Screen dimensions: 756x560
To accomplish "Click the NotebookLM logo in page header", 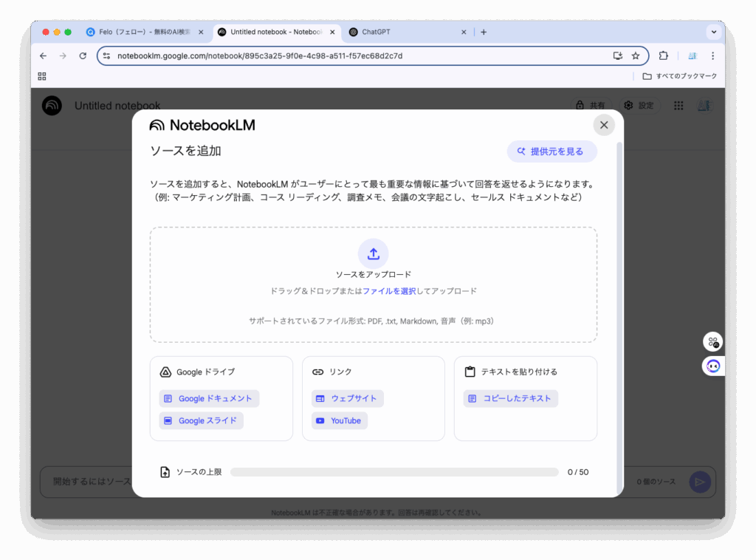I will click(x=52, y=106).
